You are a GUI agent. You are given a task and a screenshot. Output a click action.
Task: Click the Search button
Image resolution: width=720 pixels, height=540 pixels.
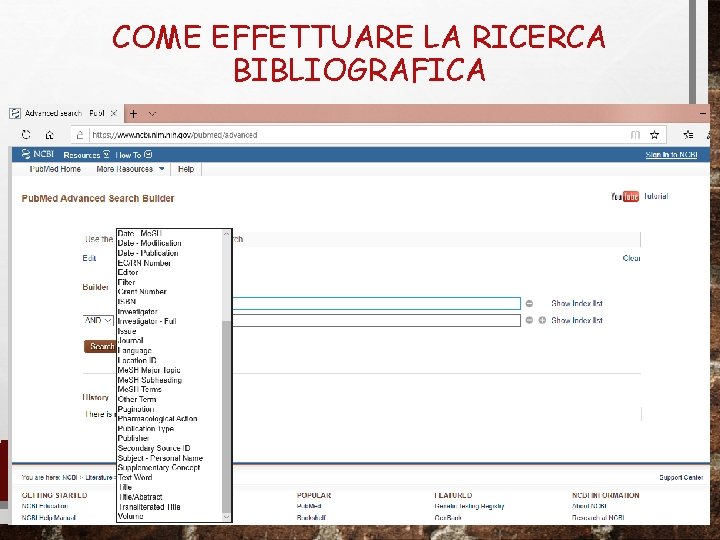click(x=99, y=346)
